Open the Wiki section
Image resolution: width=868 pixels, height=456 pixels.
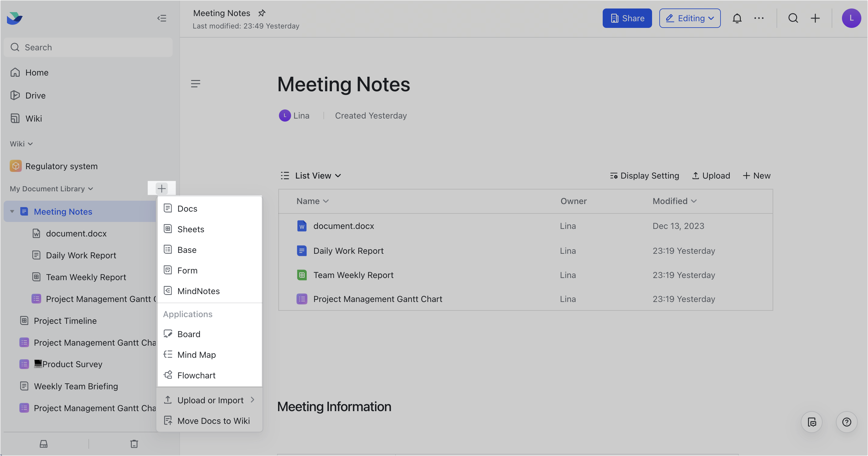[x=33, y=118]
